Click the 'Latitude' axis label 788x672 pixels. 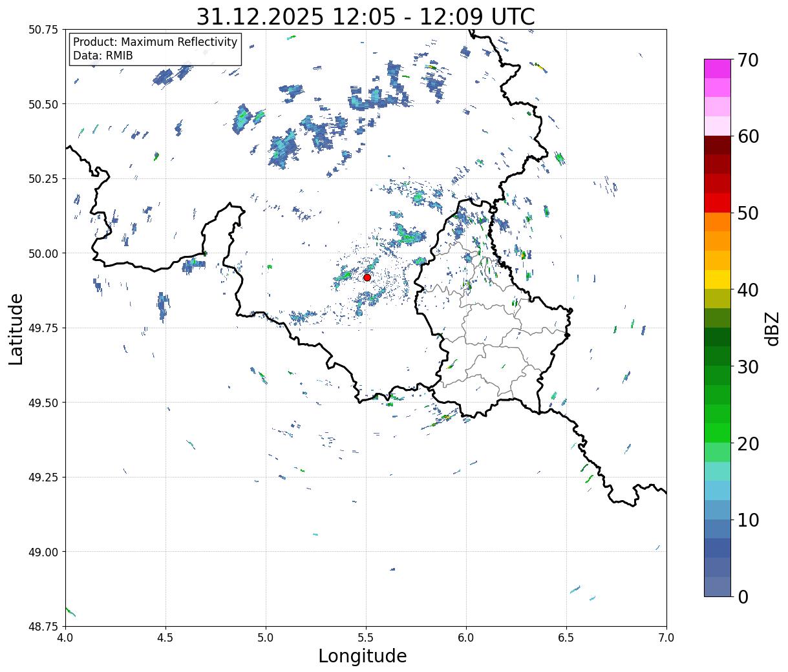[16, 328]
